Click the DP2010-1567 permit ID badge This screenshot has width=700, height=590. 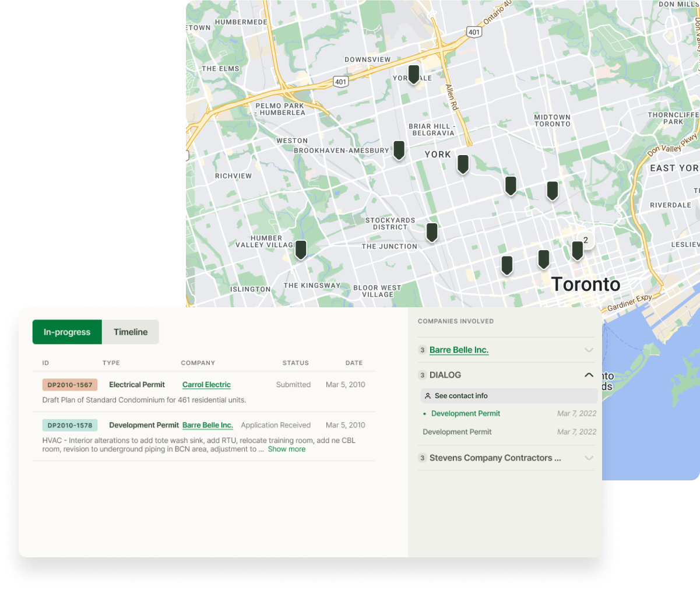click(70, 385)
